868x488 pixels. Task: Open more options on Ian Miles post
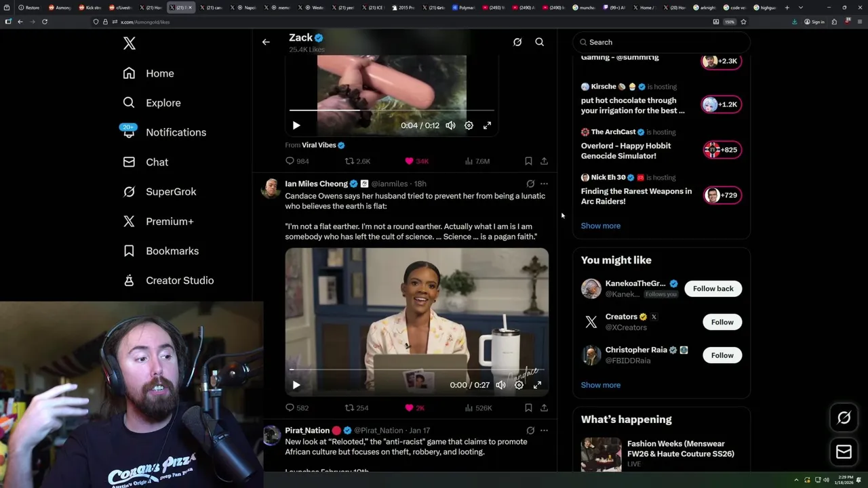pos(544,184)
